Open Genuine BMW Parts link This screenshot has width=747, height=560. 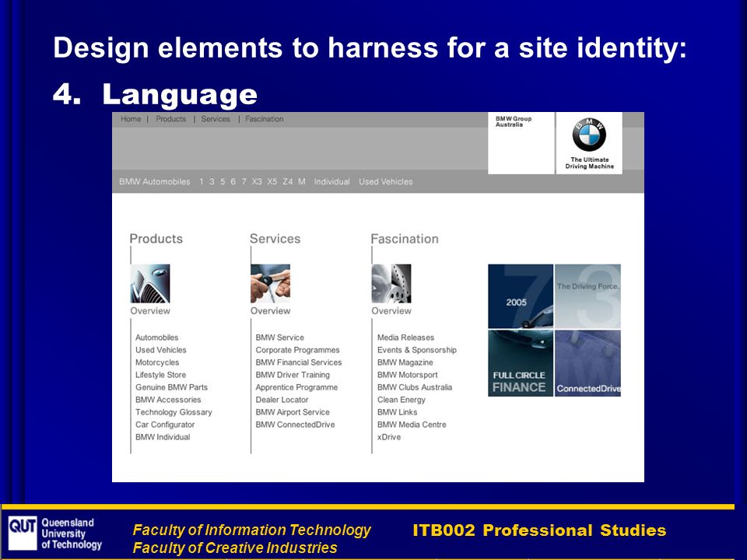[171, 387]
